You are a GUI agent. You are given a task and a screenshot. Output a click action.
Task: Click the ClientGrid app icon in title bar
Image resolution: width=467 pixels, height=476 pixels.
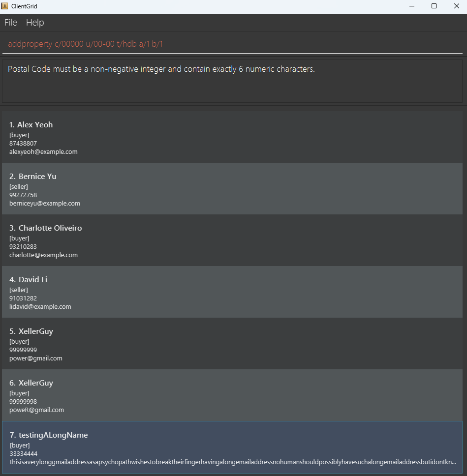point(4,6)
